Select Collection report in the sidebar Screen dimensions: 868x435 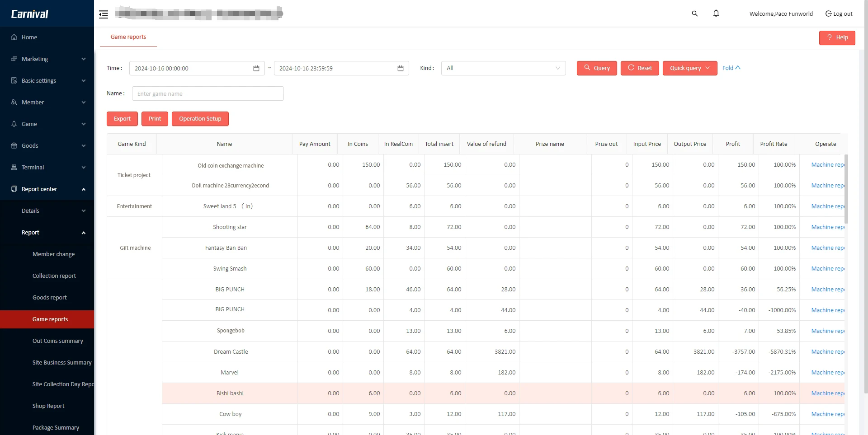pos(54,276)
